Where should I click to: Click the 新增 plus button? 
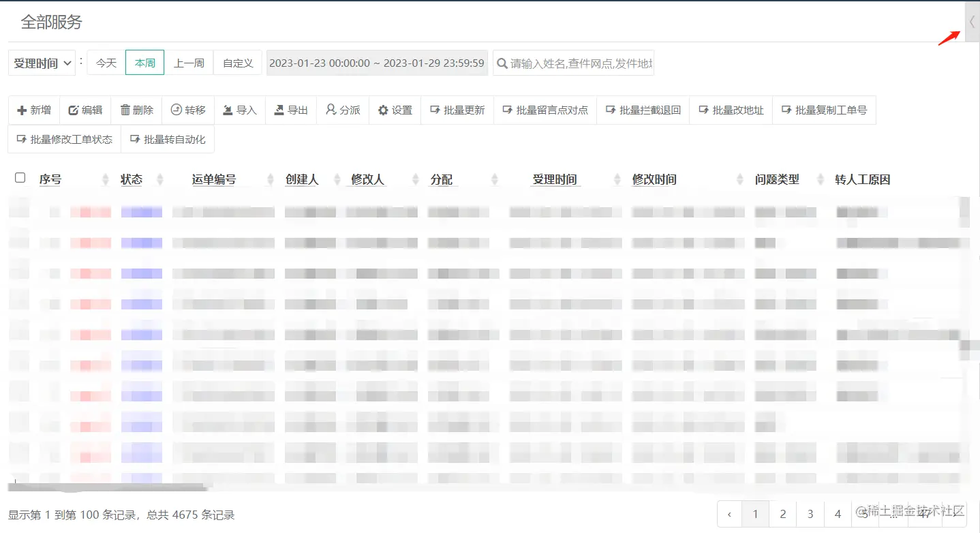[x=34, y=110]
